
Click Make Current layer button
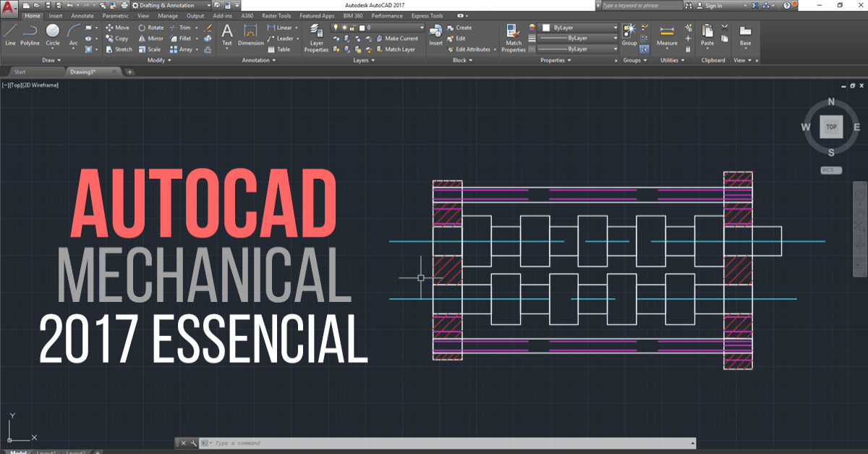[396, 38]
